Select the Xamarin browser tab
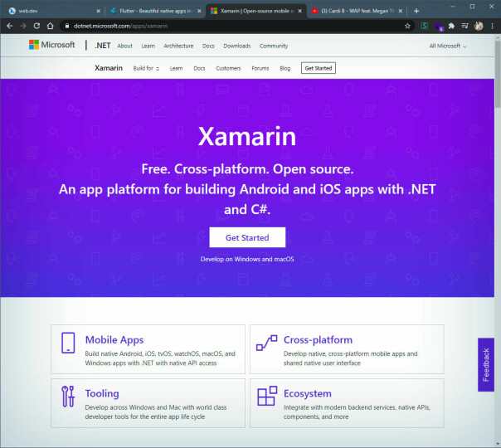 coord(255,11)
